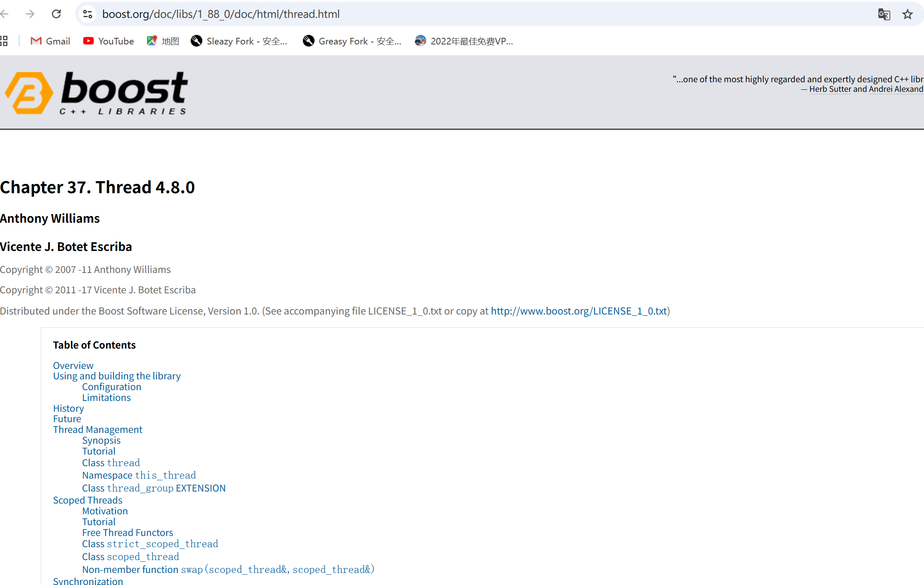Follow the Herb Sutter link
The width and height of the screenshot is (924, 585).
(830, 89)
